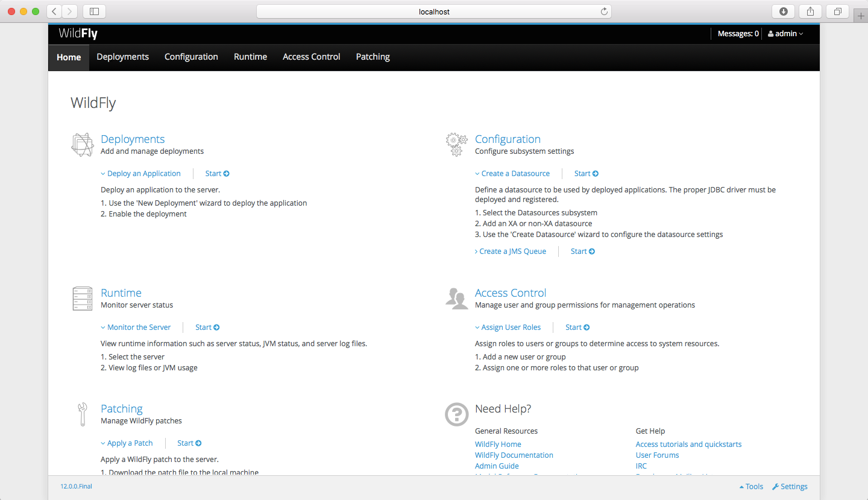Open Configuration heading link

click(x=508, y=139)
